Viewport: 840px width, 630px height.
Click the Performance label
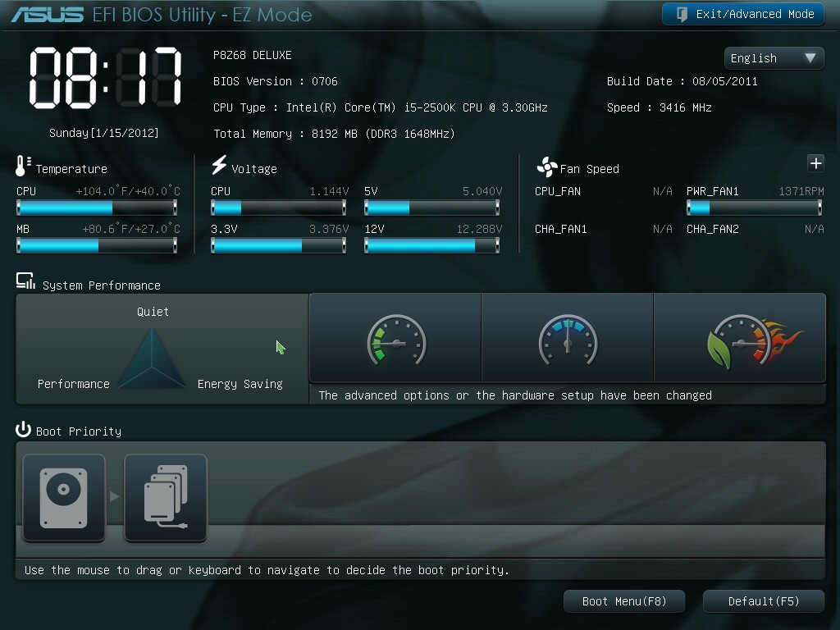tap(73, 384)
